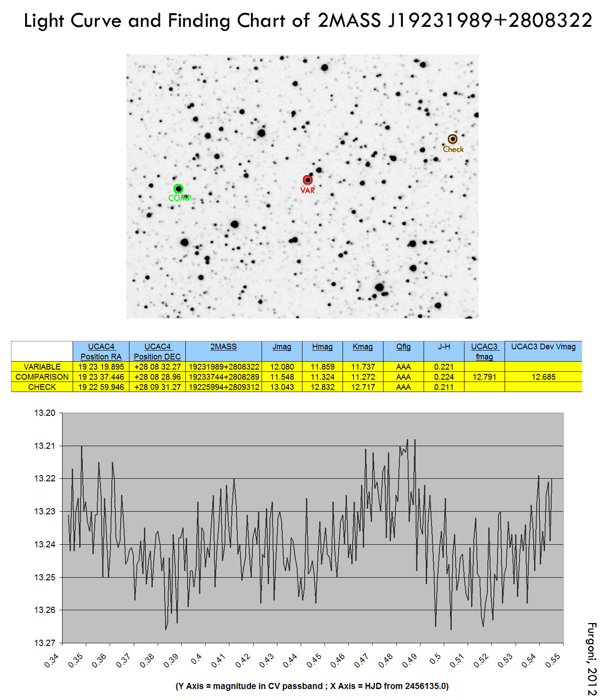Click J-H value 0.221
This screenshot has width=601, height=700.
click(444, 367)
